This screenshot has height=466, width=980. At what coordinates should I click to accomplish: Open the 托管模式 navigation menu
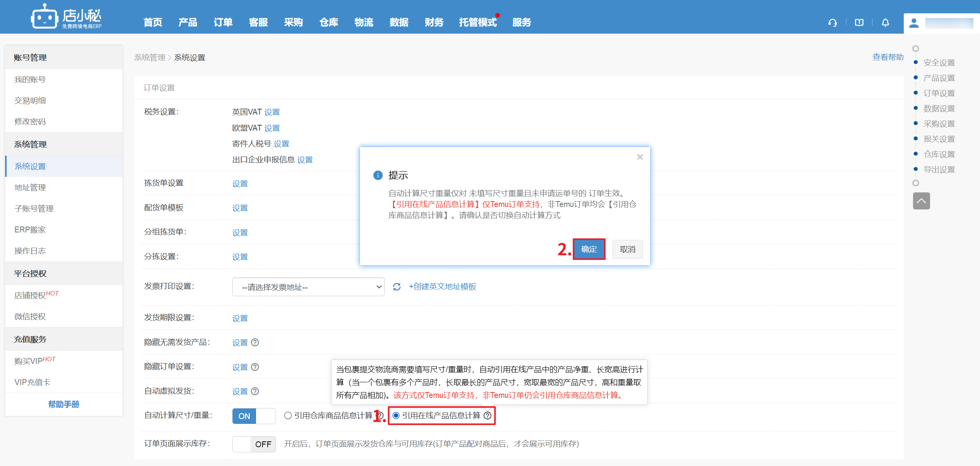[477, 22]
